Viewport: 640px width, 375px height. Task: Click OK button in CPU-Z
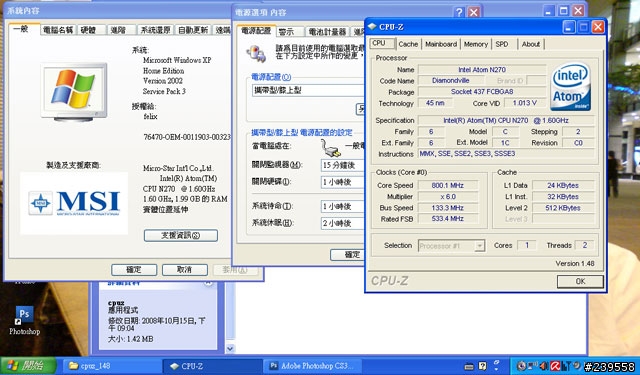[580, 281]
